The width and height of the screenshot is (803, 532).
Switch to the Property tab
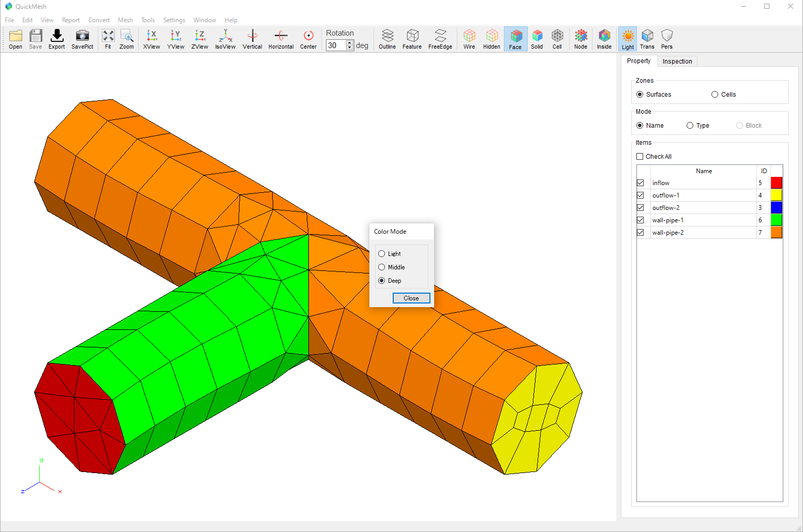639,61
